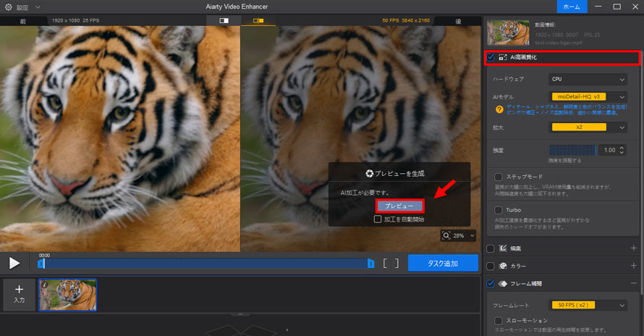Collapse the フレーム補間 section minus
644x336 pixels.
pos(634,283)
